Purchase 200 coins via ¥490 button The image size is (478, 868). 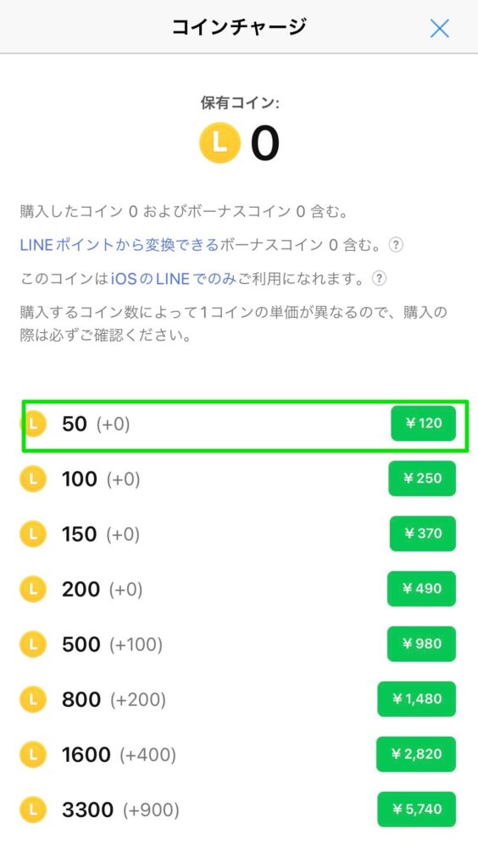421,588
